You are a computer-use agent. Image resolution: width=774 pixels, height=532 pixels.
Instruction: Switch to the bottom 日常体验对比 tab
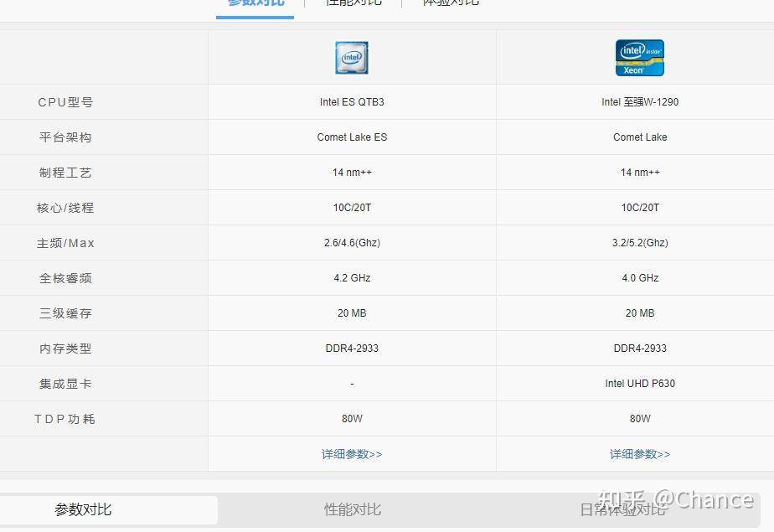(622, 509)
